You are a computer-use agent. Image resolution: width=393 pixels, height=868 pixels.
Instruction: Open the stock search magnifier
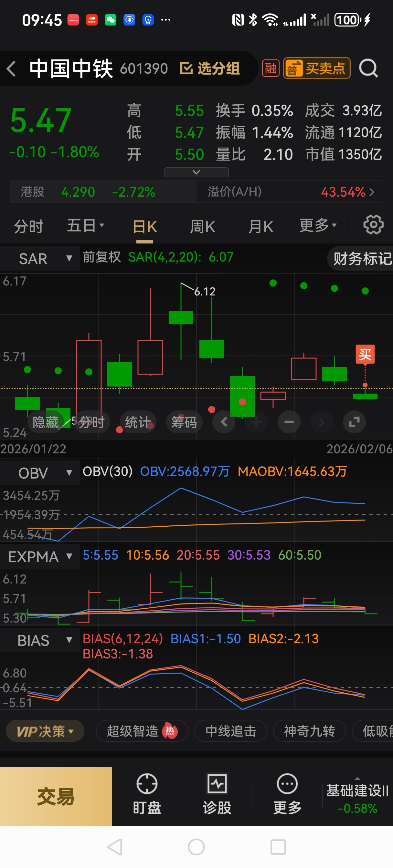coord(368,68)
